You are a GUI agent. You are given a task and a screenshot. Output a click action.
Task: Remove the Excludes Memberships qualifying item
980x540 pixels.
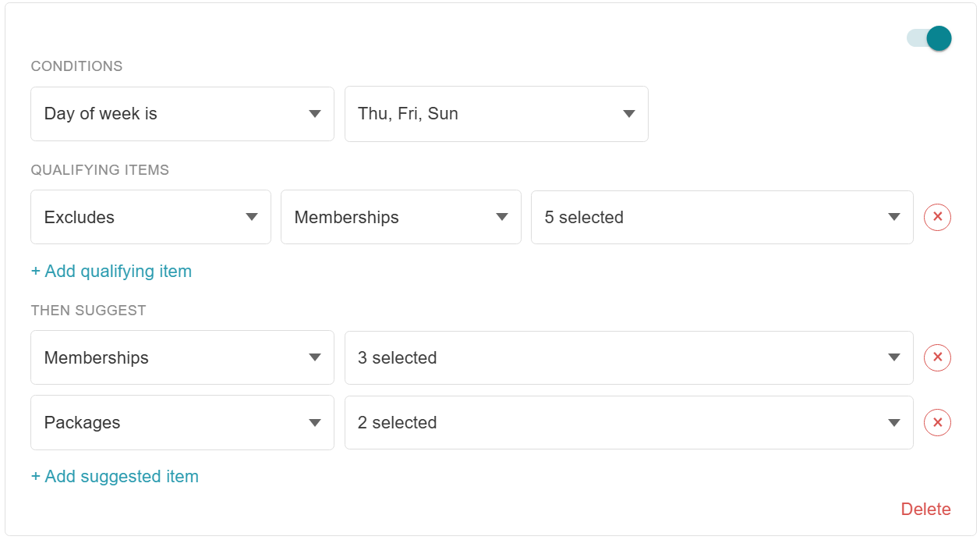point(937,217)
